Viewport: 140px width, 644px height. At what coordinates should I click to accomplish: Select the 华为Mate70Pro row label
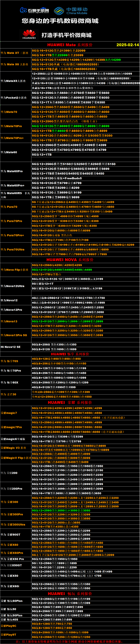(x=11, y=126)
